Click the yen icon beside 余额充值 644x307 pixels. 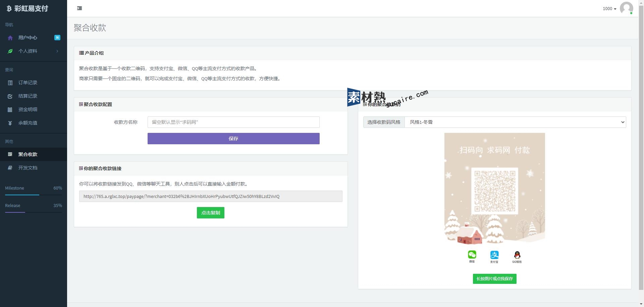click(x=10, y=123)
